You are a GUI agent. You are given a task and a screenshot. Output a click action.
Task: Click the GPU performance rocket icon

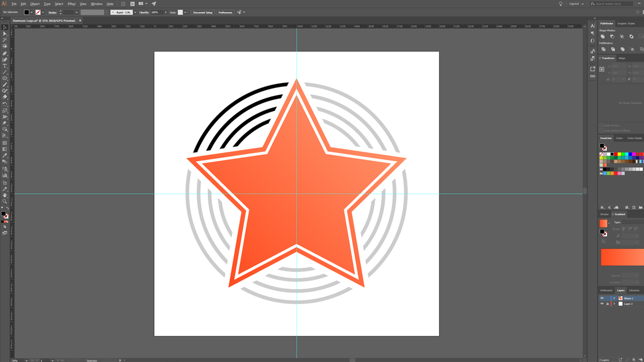(x=154, y=4)
